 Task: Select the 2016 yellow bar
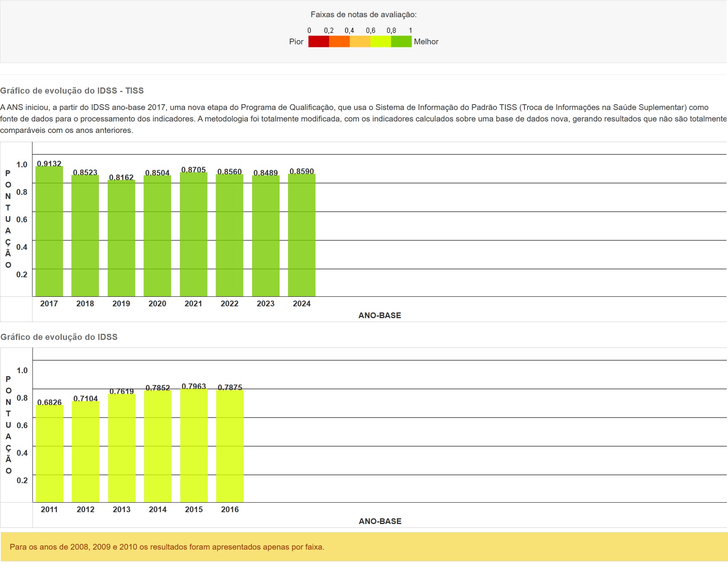point(230,446)
